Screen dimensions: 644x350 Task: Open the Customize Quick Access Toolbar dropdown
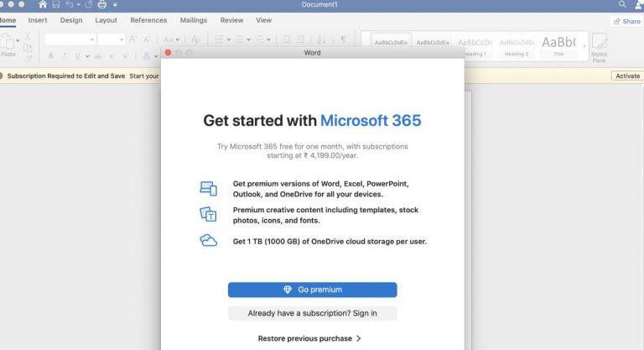115,5
